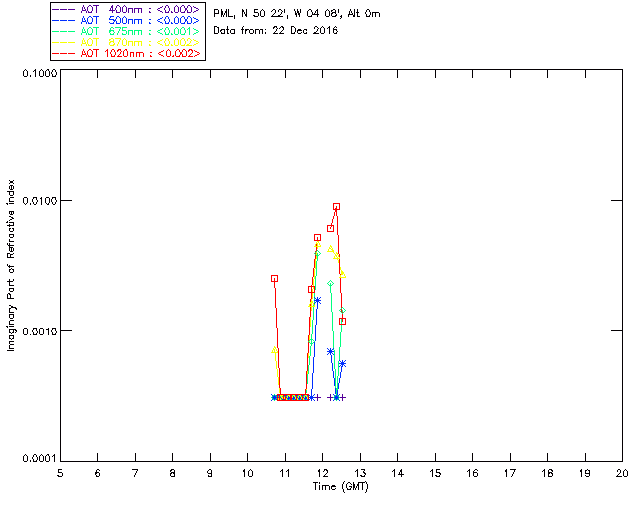
Task: Click the x-axis tick label 18
Action: click(x=547, y=473)
